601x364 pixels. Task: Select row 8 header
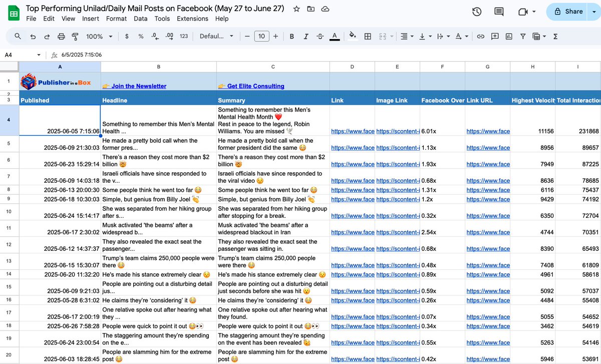(x=9, y=190)
